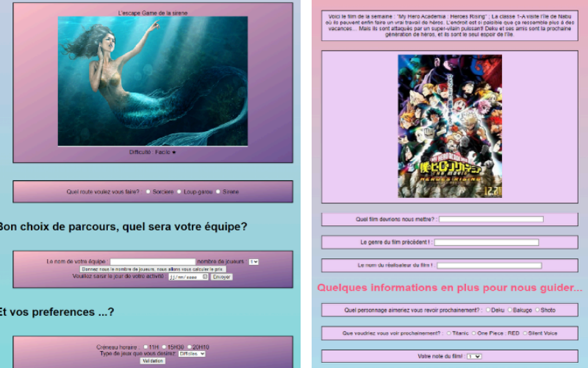This screenshot has width=588, height=368.
Task: Select Silent Voice as next film
Action: tap(525, 333)
